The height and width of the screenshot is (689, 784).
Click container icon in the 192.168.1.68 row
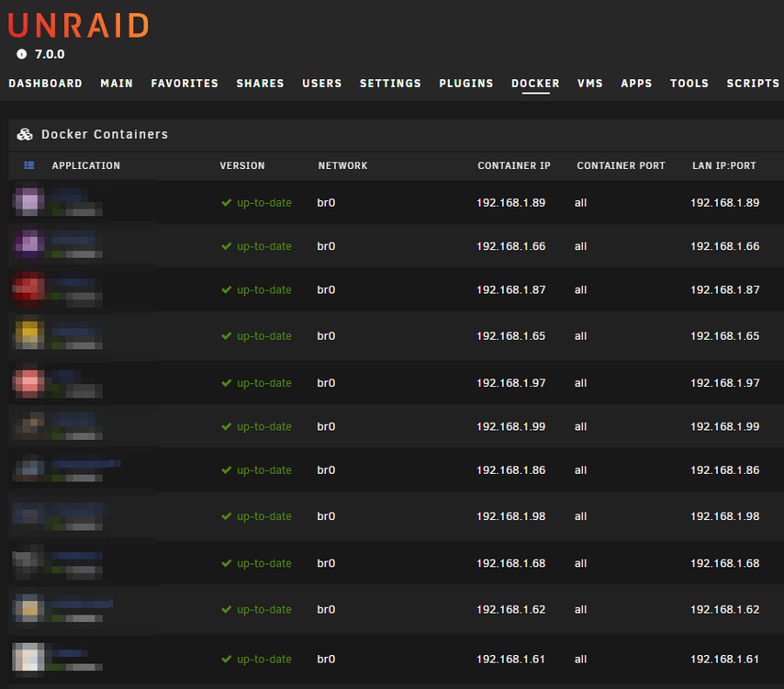[x=29, y=563]
